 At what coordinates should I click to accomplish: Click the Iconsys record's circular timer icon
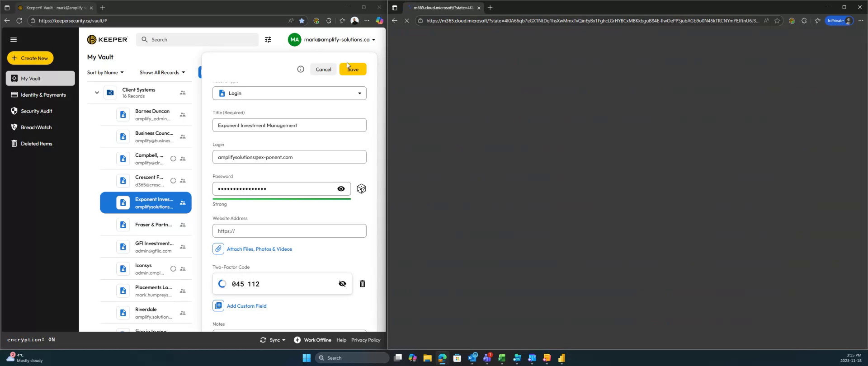coord(173,269)
